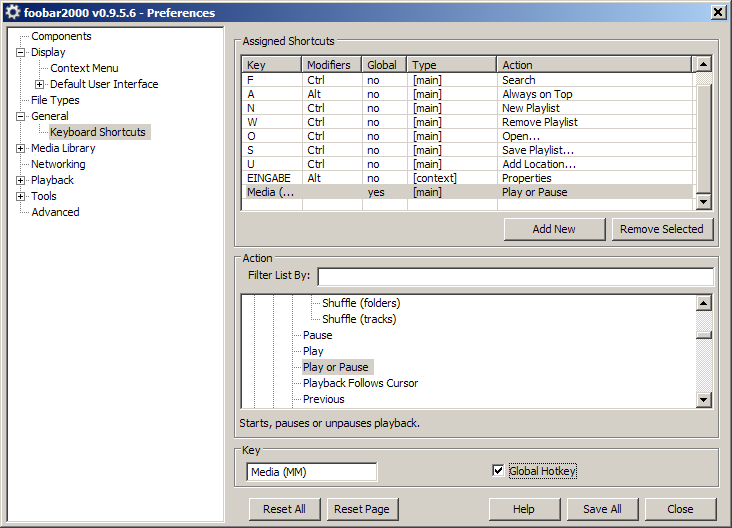732x528 pixels.
Task: Select Play or Pause in action tree
Action: coord(336,367)
